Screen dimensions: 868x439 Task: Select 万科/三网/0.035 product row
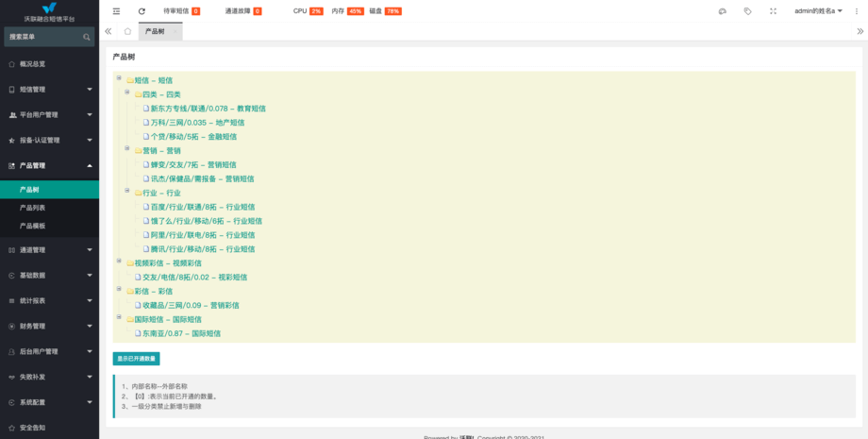pos(193,123)
